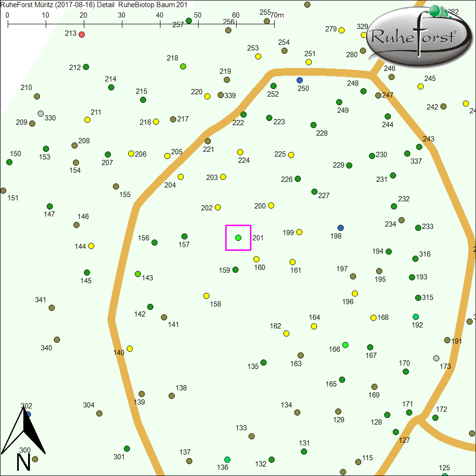Viewport: 476px width, 476px height.
Task: Select the light green marker 143
Action: coord(138,274)
